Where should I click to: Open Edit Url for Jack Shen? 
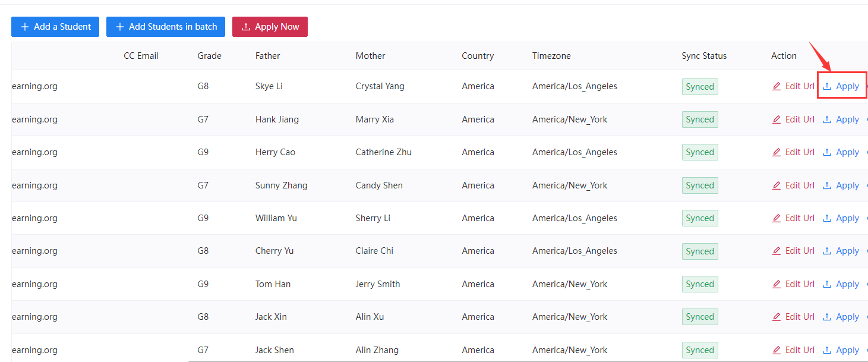[799, 350]
